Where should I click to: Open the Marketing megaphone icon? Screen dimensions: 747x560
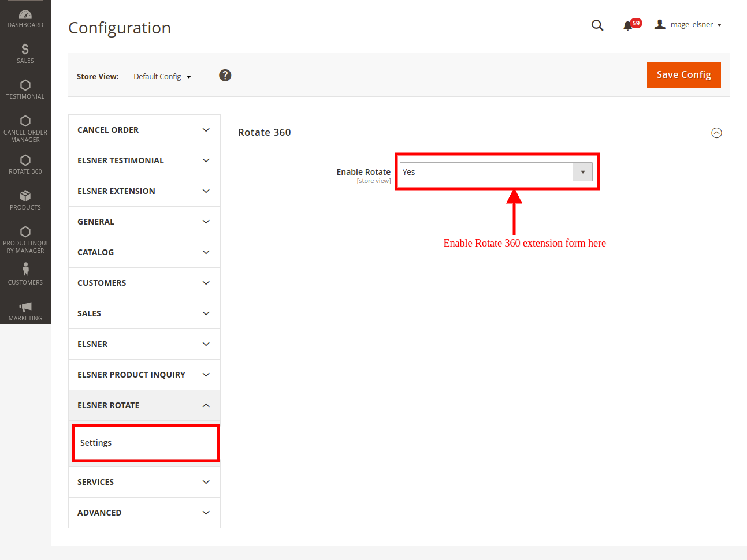(x=25, y=311)
